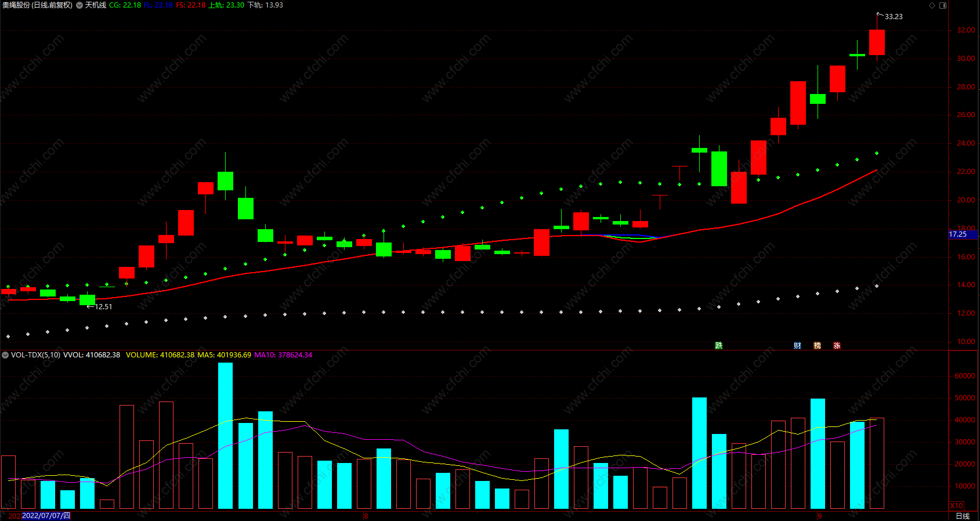Click the 33.23 high price label
This screenshot has width=980, height=521.
coord(894,17)
